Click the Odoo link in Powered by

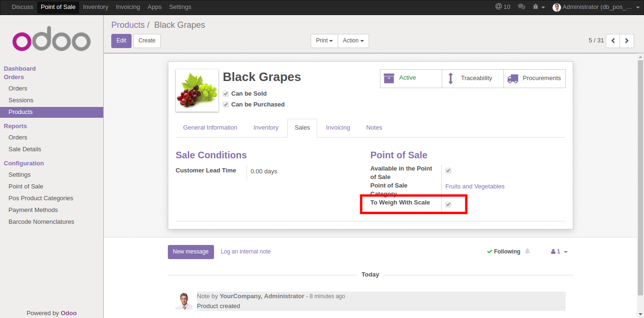[69, 313]
